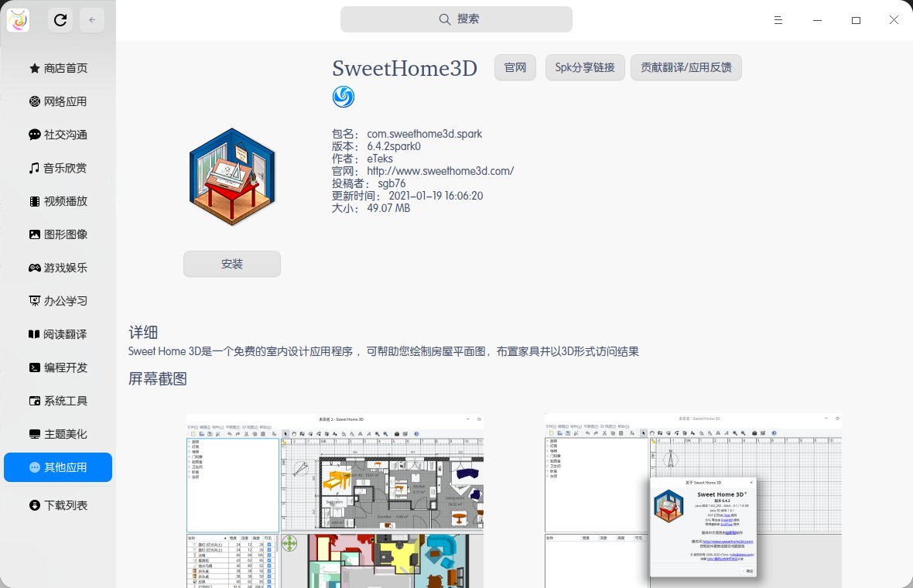913x588 pixels.
Task: Open floor plan screenshot thumbnail
Action: 335,501
